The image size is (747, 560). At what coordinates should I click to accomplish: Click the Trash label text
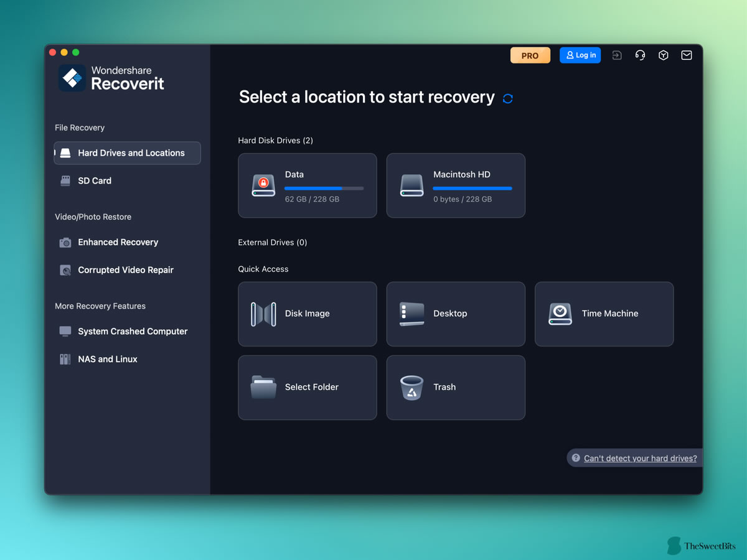[x=444, y=387]
